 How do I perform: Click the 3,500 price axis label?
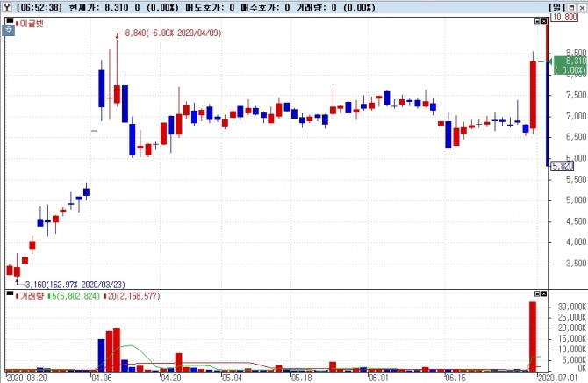click(576, 264)
